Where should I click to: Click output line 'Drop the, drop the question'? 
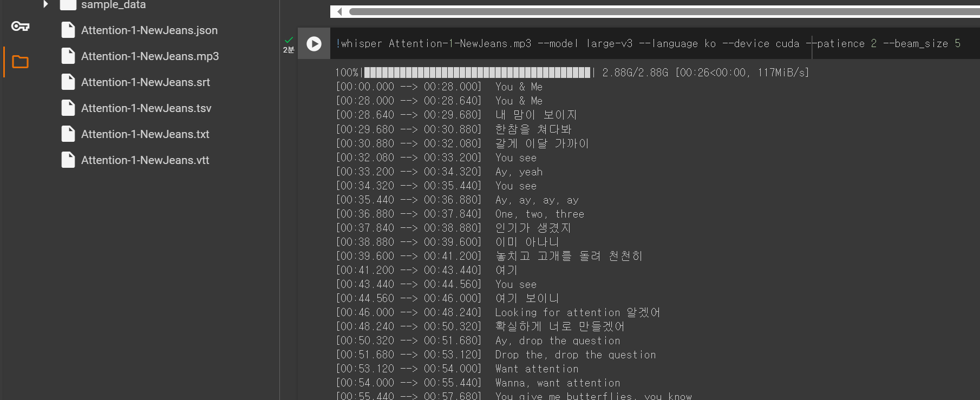point(576,355)
